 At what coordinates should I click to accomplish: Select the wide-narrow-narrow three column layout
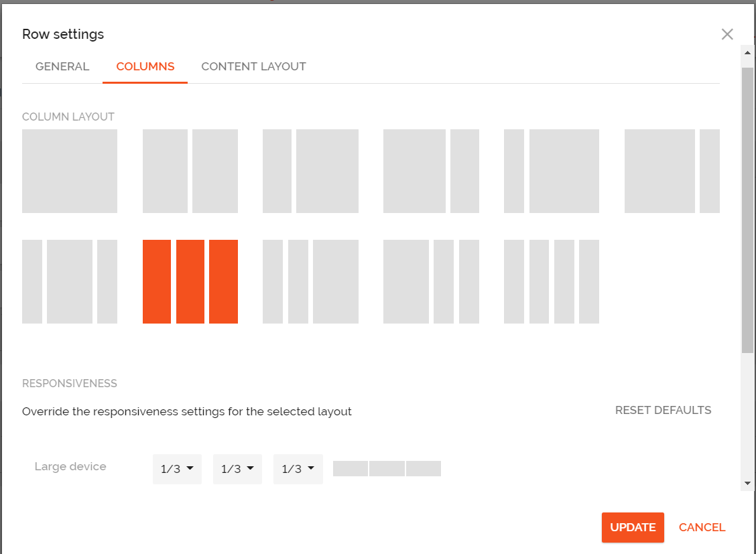[x=431, y=281]
